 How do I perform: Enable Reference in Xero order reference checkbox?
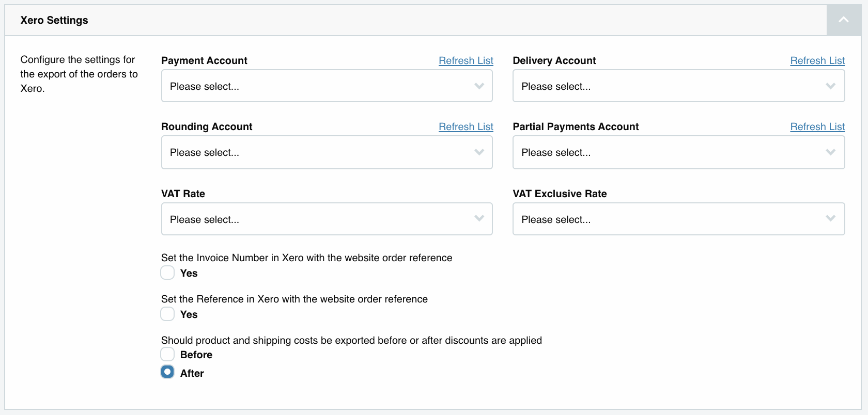click(x=167, y=314)
